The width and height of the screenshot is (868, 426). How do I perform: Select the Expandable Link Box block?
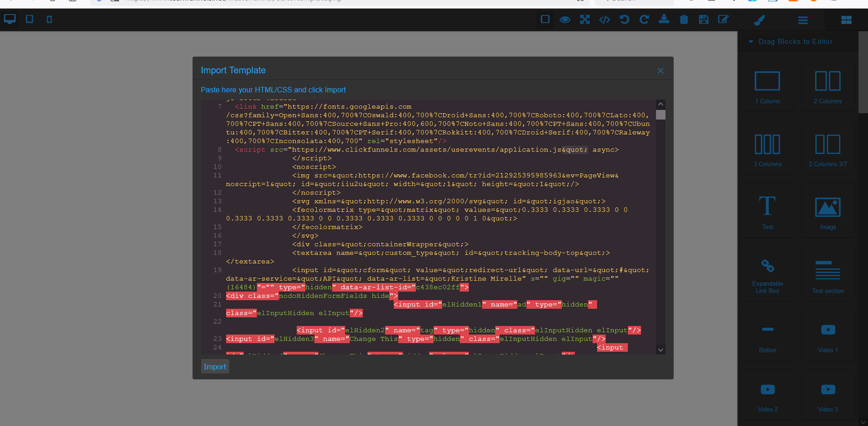[767, 274]
